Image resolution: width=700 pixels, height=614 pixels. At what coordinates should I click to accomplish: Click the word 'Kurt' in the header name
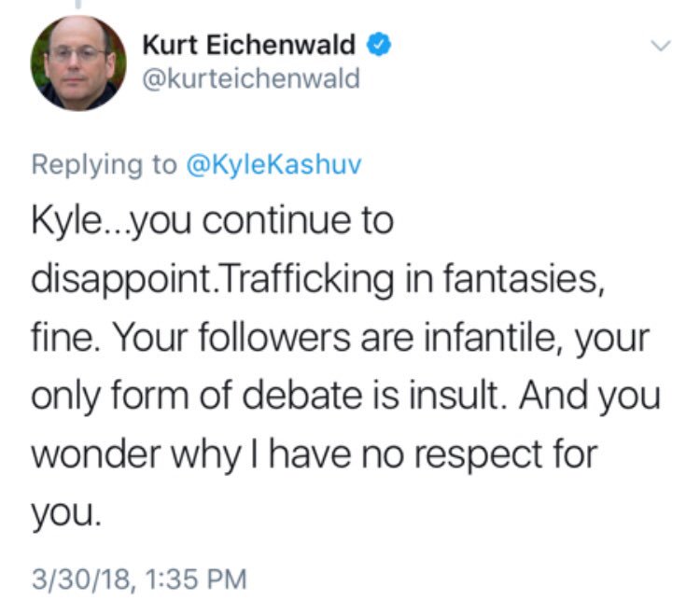click(170, 45)
